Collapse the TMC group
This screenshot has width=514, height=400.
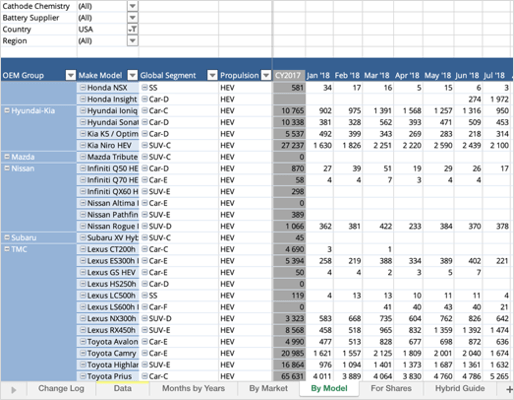coord(7,249)
